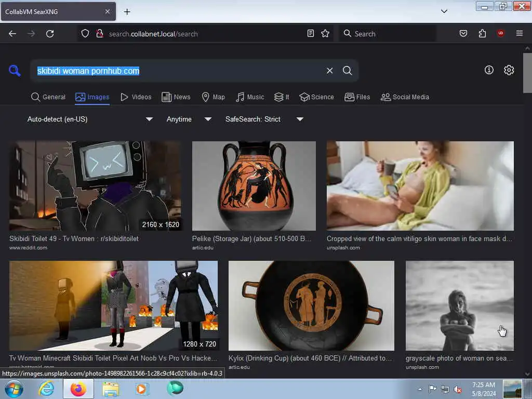Reload the current page

[50, 34]
